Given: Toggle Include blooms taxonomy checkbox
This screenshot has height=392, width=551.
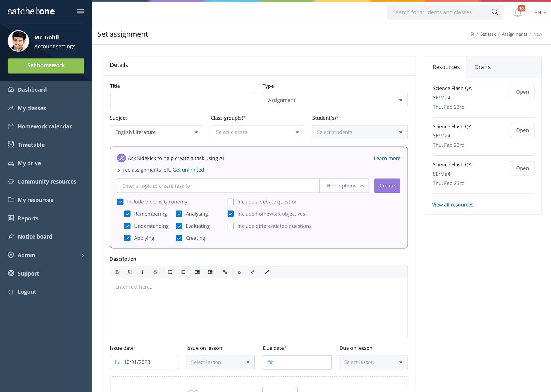Looking at the screenshot, I should tap(120, 201).
